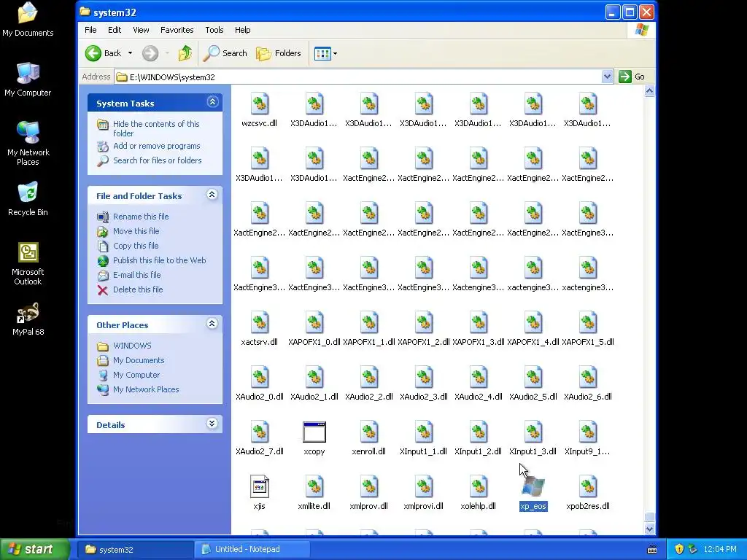
Task: Select the xp_eos file icon
Action: tap(533, 486)
